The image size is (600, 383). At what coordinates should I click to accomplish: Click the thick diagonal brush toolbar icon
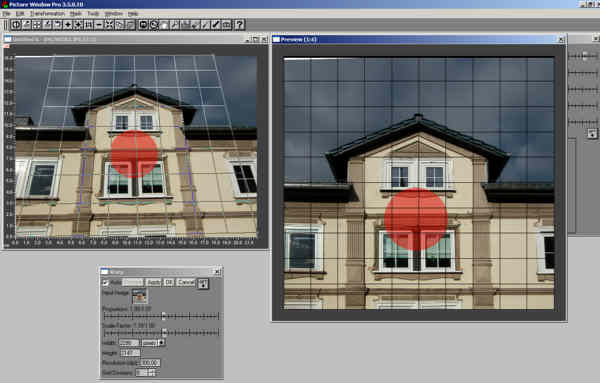click(x=216, y=25)
